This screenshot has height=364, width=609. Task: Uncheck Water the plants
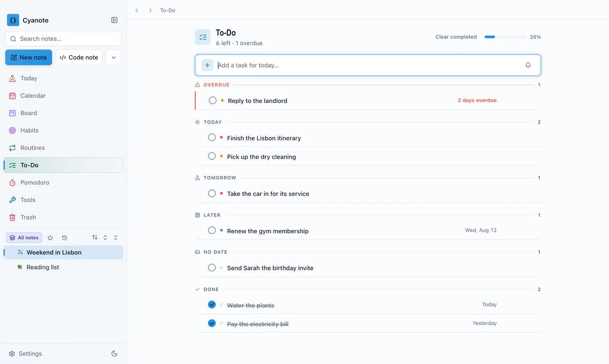coord(211,305)
